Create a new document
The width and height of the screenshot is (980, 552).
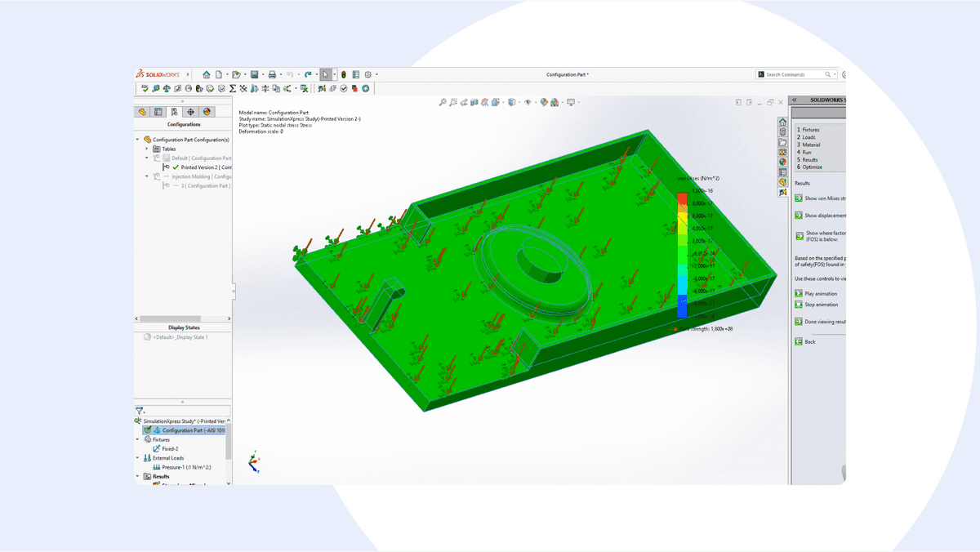coord(219,74)
